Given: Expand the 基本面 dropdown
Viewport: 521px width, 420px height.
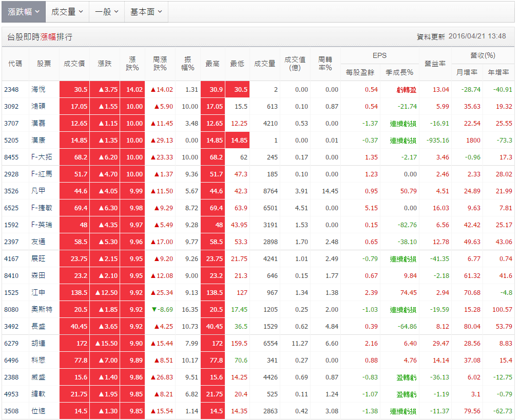Looking at the screenshot, I should point(145,11).
